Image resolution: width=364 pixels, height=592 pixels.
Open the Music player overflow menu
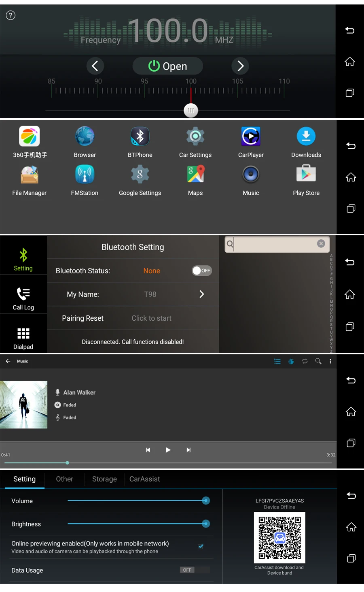coord(330,361)
